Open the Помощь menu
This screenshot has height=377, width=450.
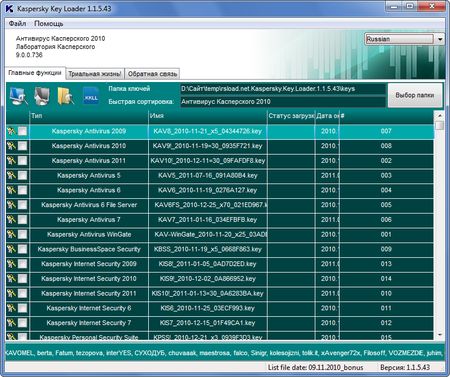[x=49, y=24]
